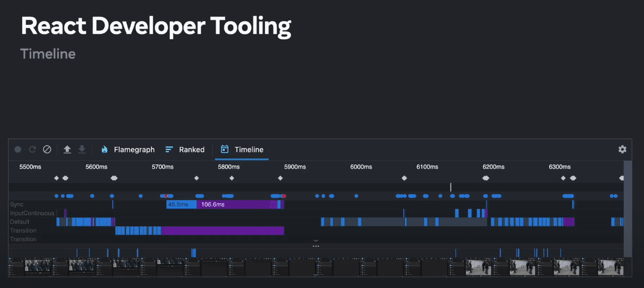
Task: Start profiling with the record button
Action: coord(18,150)
